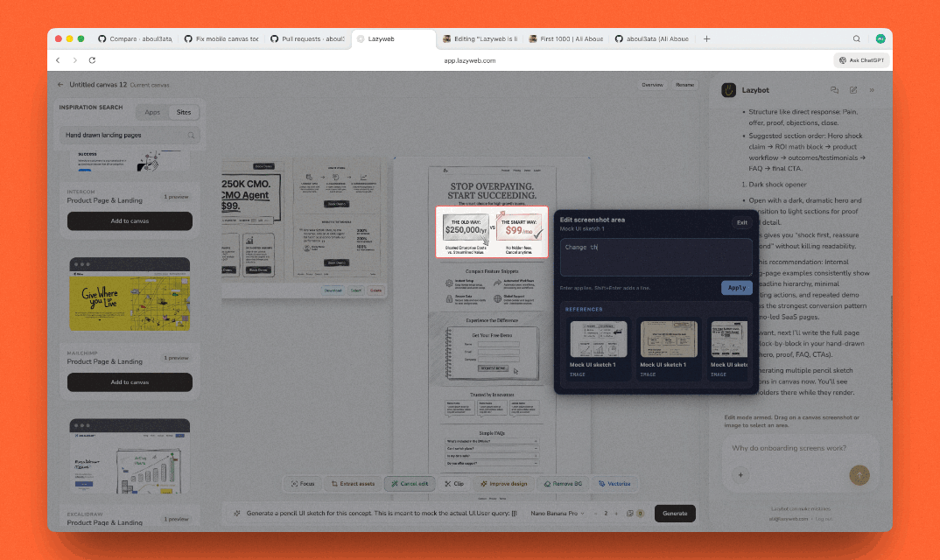Open the Mailchimp Give Where You Live preview
The image size is (940, 560).
[x=130, y=294]
